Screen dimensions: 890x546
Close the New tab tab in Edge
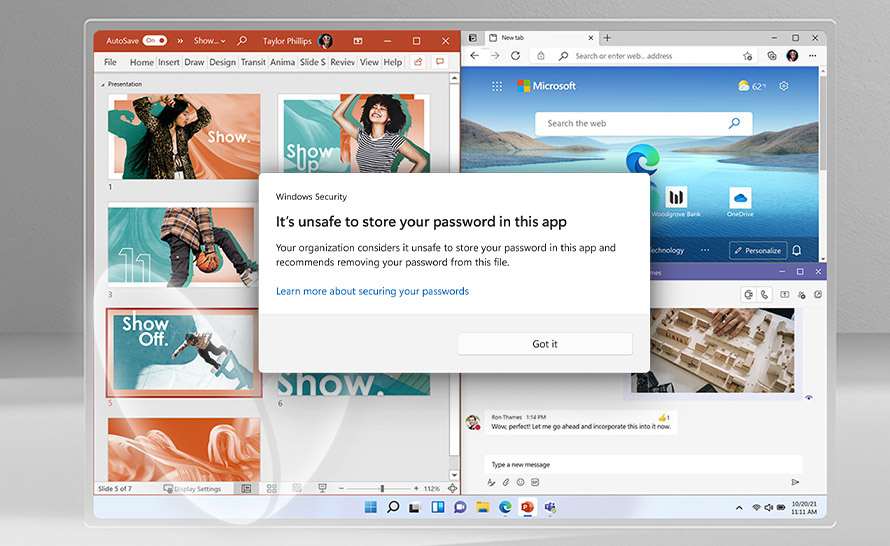tap(590, 38)
